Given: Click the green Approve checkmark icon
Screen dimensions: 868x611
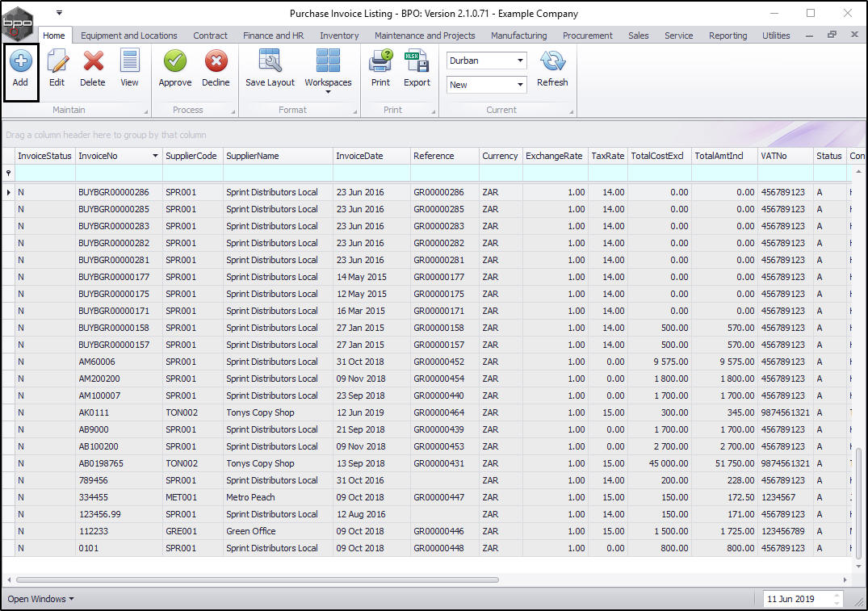Looking at the screenshot, I should [x=174, y=61].
